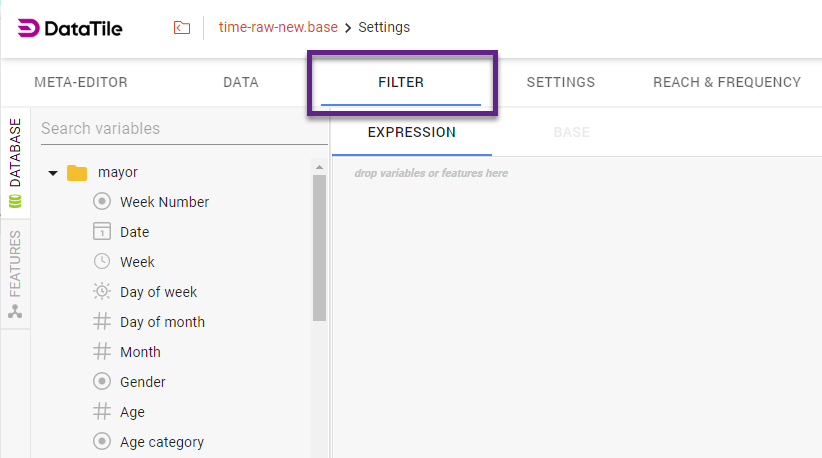Collapse the mayor folder tree
This screenshot has height=458, width=822.
pos(52,173)
